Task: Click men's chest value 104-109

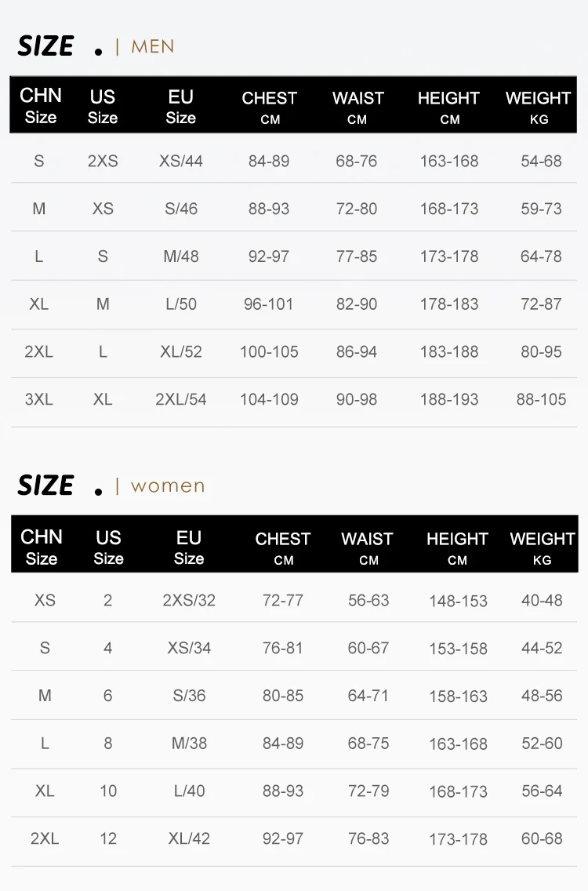Action: point(269,399)
